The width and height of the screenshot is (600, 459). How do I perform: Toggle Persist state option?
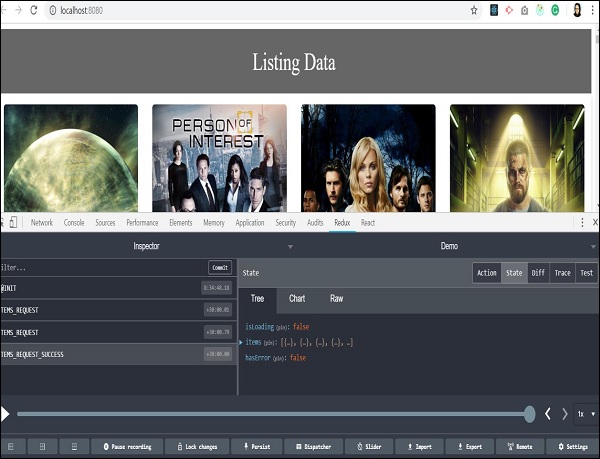(257, 446)
